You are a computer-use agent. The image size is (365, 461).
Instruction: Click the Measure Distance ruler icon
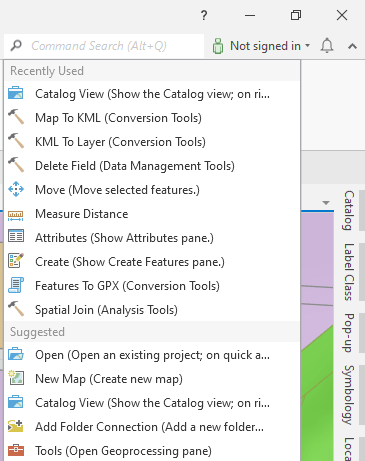pyautogui.click(x=16, y=215)
